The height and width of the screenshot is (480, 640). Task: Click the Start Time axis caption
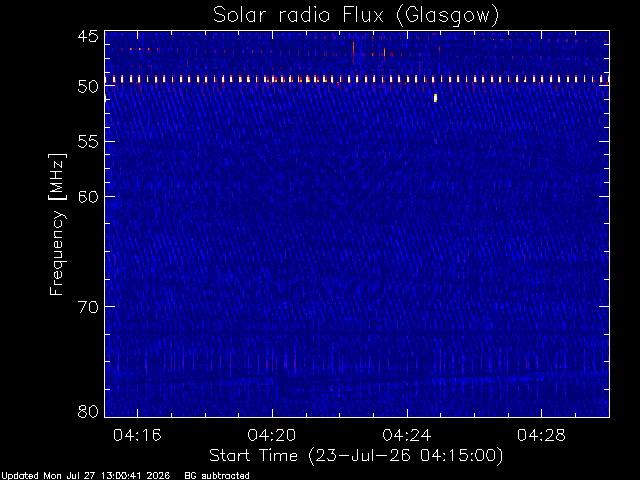coord(356,456)
